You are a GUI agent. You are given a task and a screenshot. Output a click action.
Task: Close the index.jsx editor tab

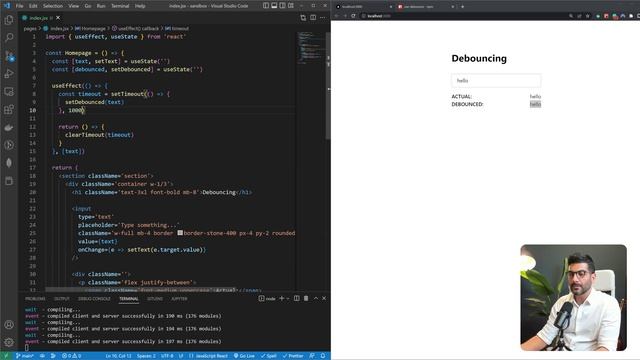tap(58, 18)
